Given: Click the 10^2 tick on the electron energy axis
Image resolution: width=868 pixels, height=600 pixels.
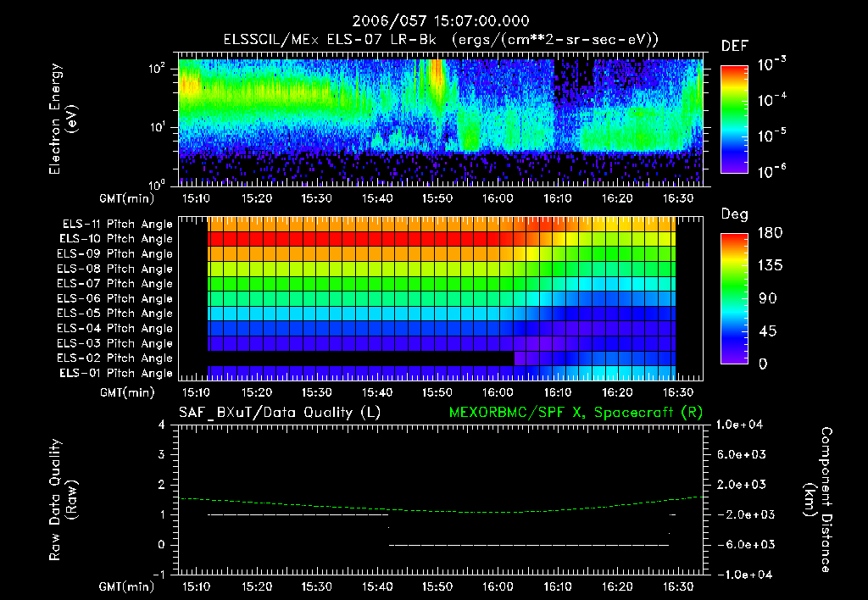Looking at the screenshot, I should 158,69.
